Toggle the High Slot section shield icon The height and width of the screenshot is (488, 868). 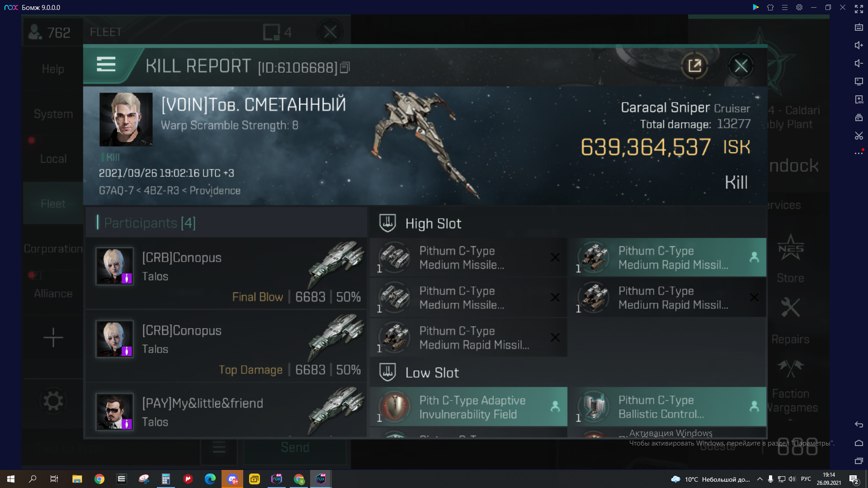pos(387,223)
